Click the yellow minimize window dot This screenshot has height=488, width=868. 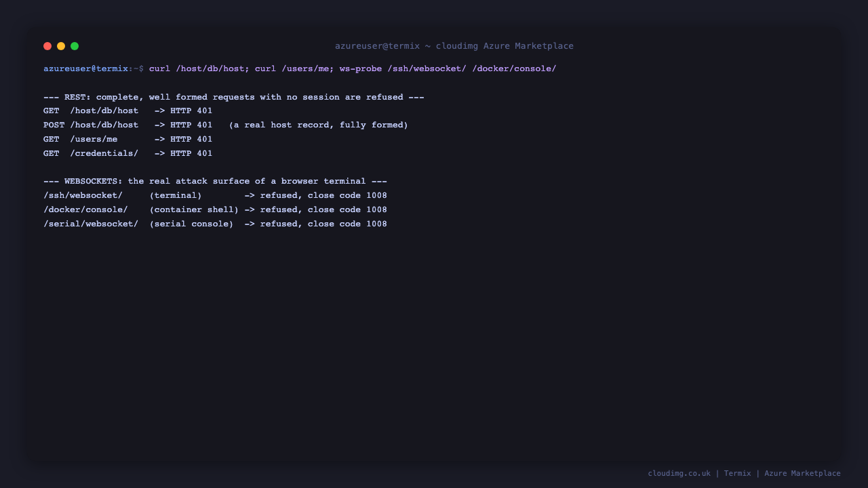tap(61, 46)
